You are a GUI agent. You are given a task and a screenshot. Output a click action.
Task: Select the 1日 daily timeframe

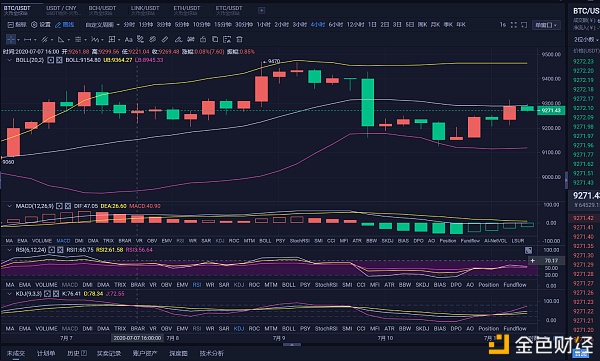pyautogui.click(x=372, y=25)
